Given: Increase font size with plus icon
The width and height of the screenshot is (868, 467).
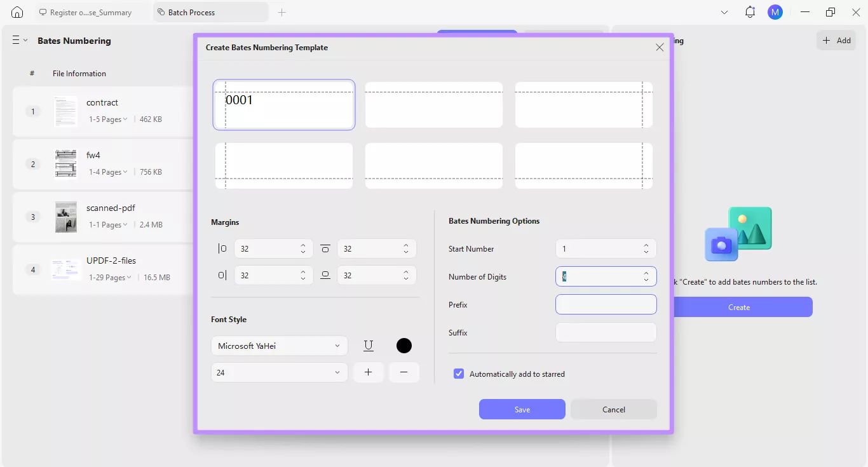Looking at the screenshot, I should pos(369,372).
